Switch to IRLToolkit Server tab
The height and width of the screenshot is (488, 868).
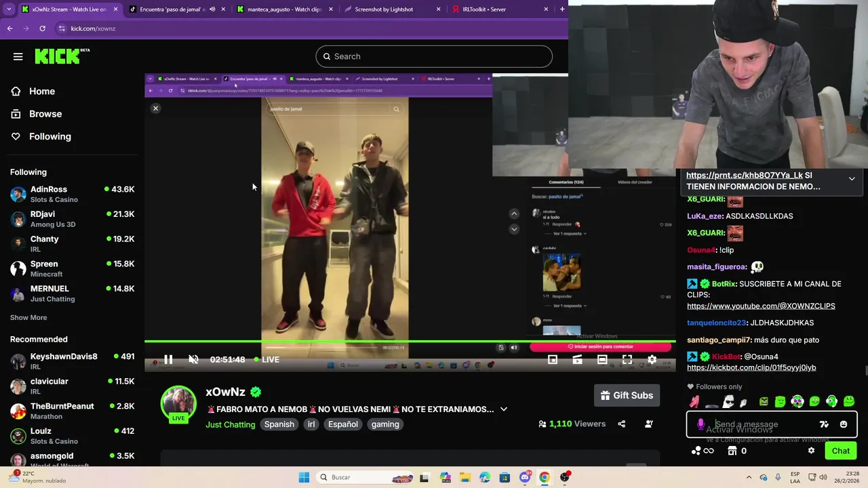pyautogui.click(x=500, y=9)
